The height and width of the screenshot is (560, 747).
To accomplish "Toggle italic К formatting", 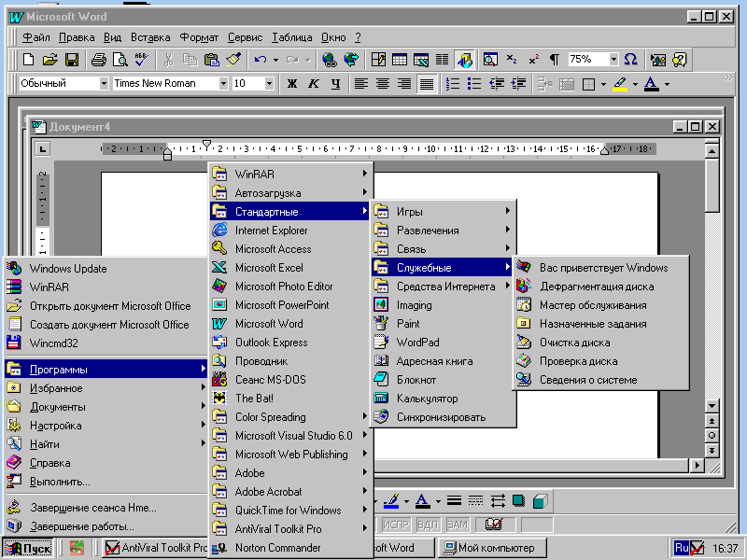I will click(314, 84).
